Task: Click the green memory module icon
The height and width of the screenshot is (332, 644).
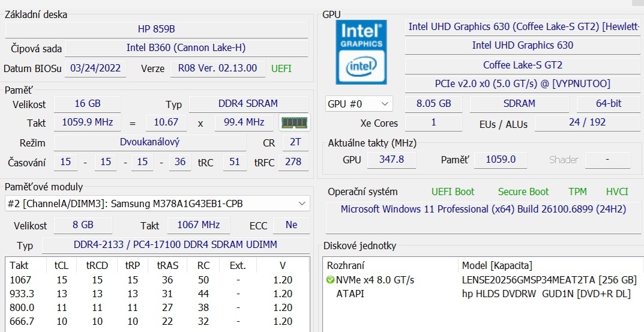Action: [294, 122]
